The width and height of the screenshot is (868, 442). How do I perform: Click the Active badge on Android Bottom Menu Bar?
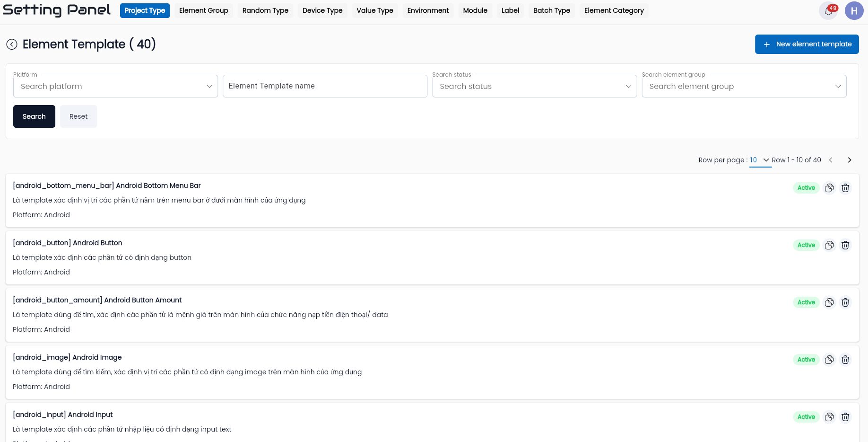[806, 188]
